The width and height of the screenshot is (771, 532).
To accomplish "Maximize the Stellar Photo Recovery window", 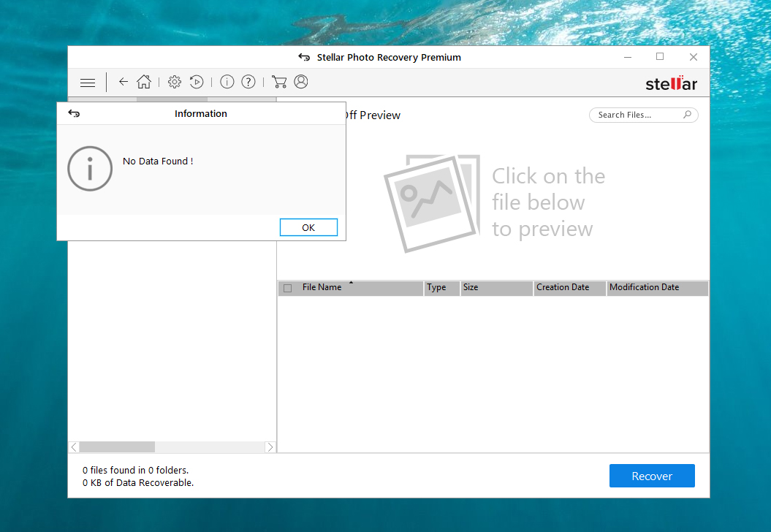I will [x=660, y=57].
